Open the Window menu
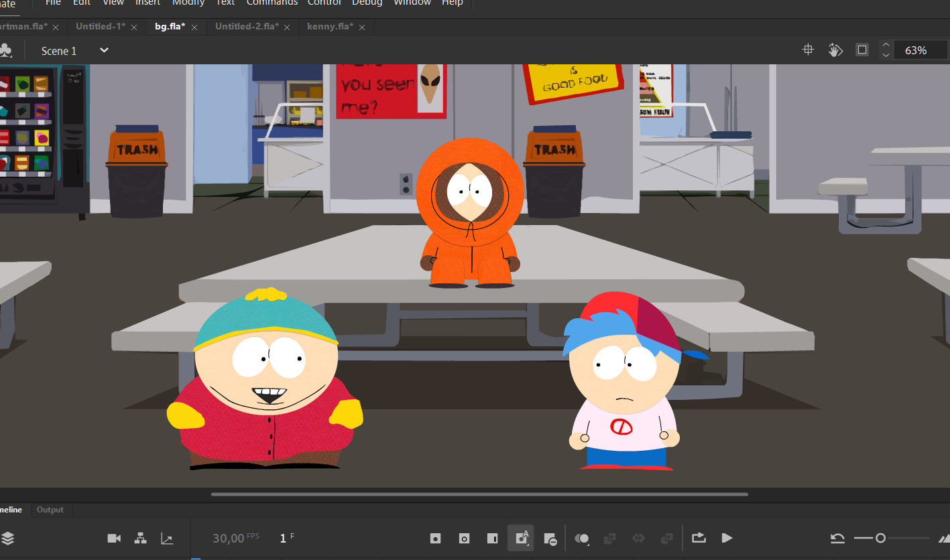 (412, 3)
